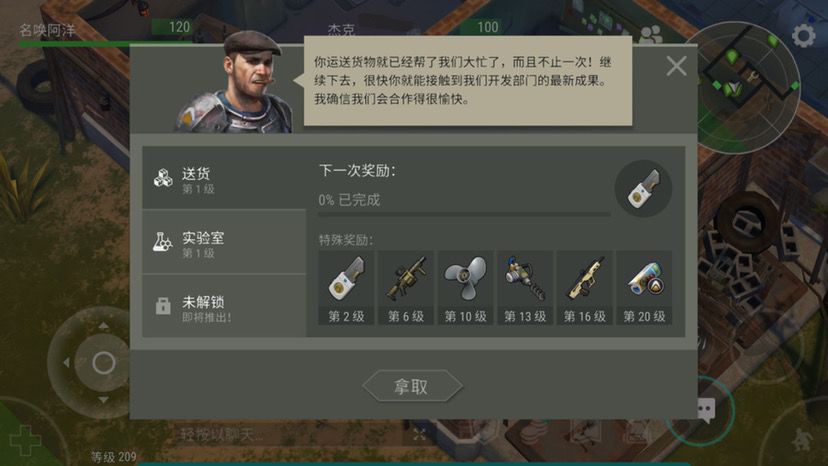Click the 拿取 take button
Screen dimensions: 828x466
pos(412,386)
